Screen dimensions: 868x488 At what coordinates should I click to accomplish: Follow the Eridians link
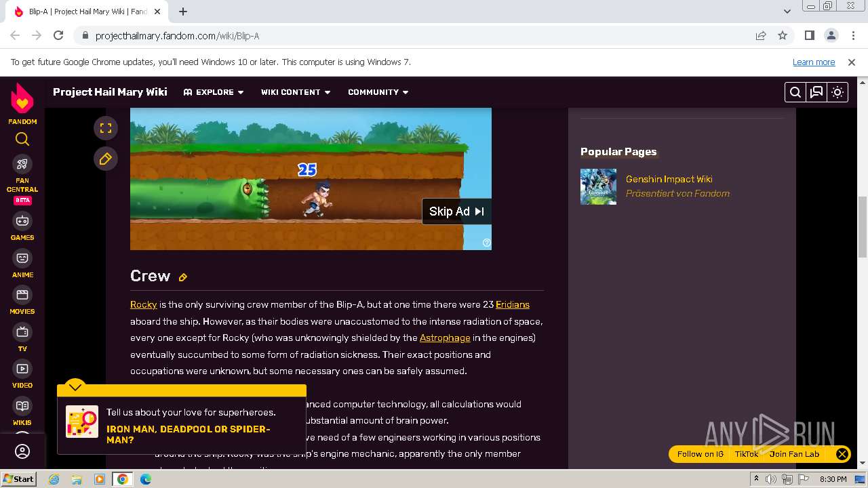coord(513,304)
